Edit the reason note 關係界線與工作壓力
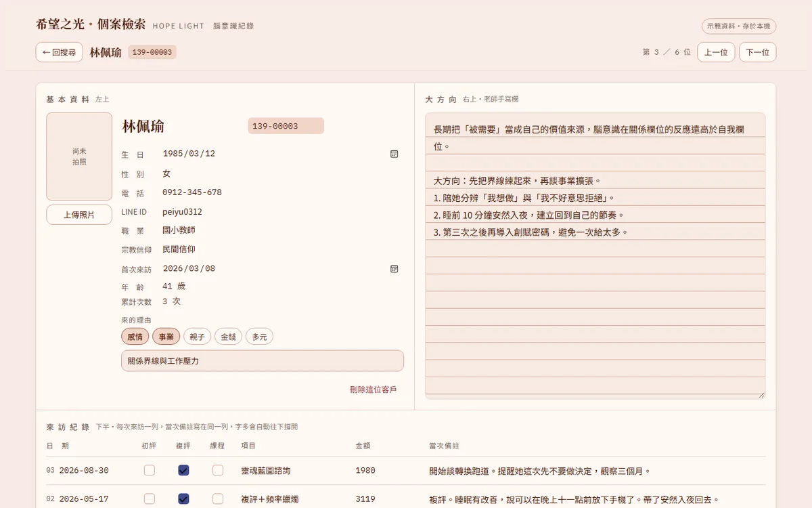 click(x=263, y=361)
